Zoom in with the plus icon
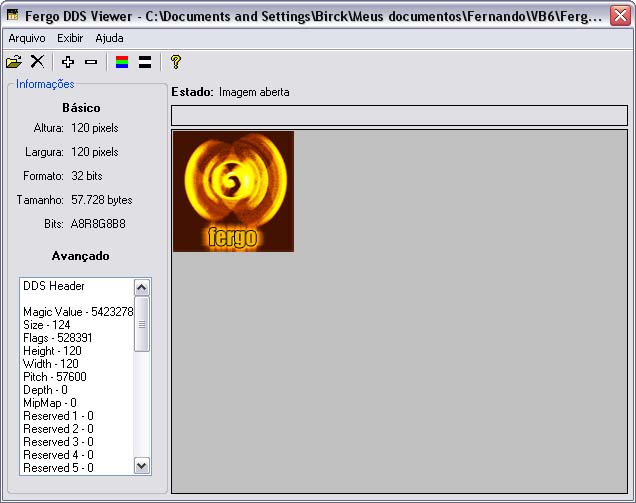Screen dimensions: 636x503 pos(68,62)
